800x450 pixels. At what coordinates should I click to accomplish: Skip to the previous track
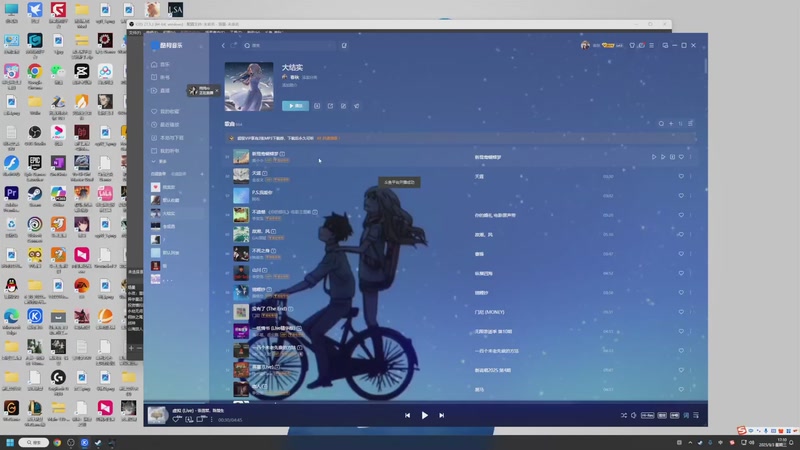click(407, 415)
